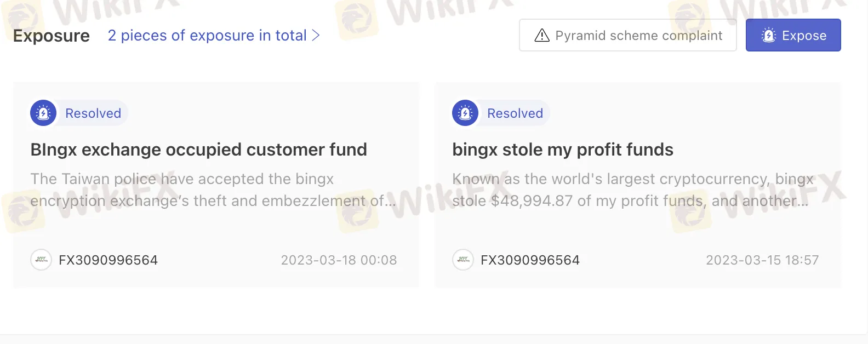Click the username FX3090996564 on the left card
Image resolution: width=868 pixels, height=344 pixels.
click(x=108, y=260)
